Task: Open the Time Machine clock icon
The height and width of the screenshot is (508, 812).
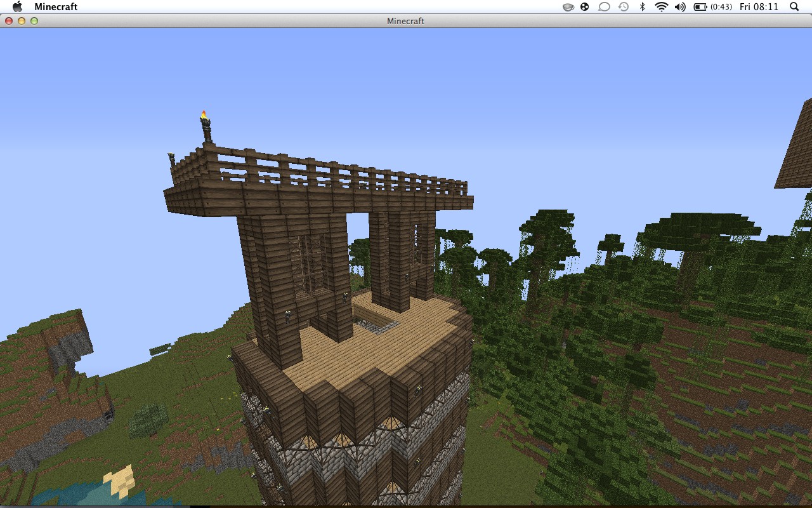Action: [x=622, y=7]
